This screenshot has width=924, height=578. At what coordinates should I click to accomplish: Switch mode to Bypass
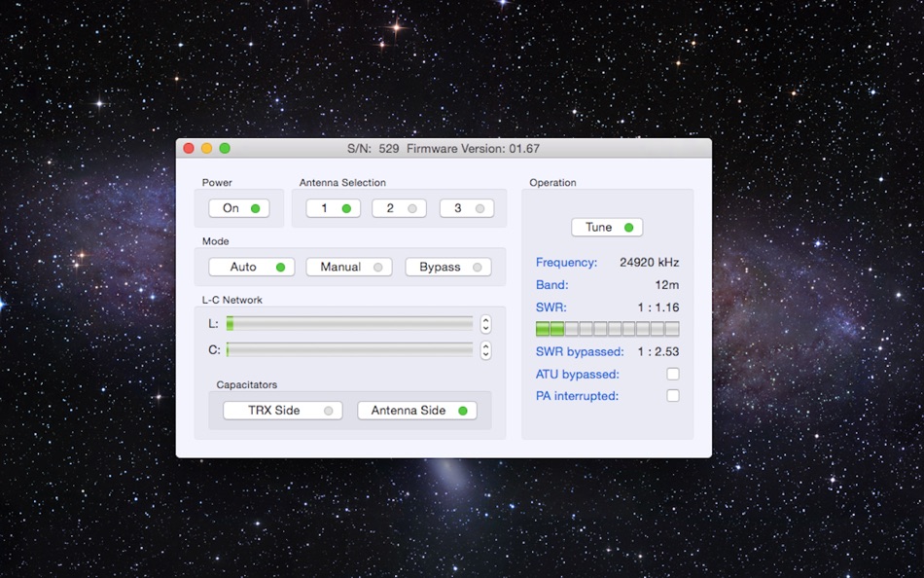click(447, 267)
